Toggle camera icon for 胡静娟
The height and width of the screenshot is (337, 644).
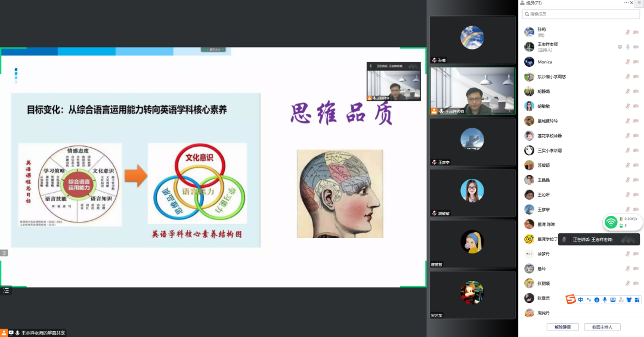636,91
